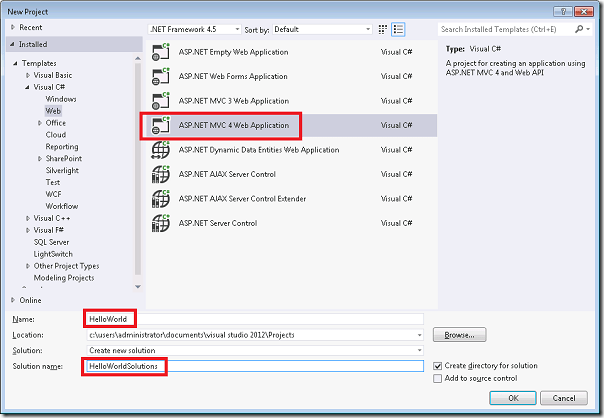Screen dimensions: 604x418
Task: Choose the ASP.NET MVC 3 Web Application icon
Action: point(160,101)
